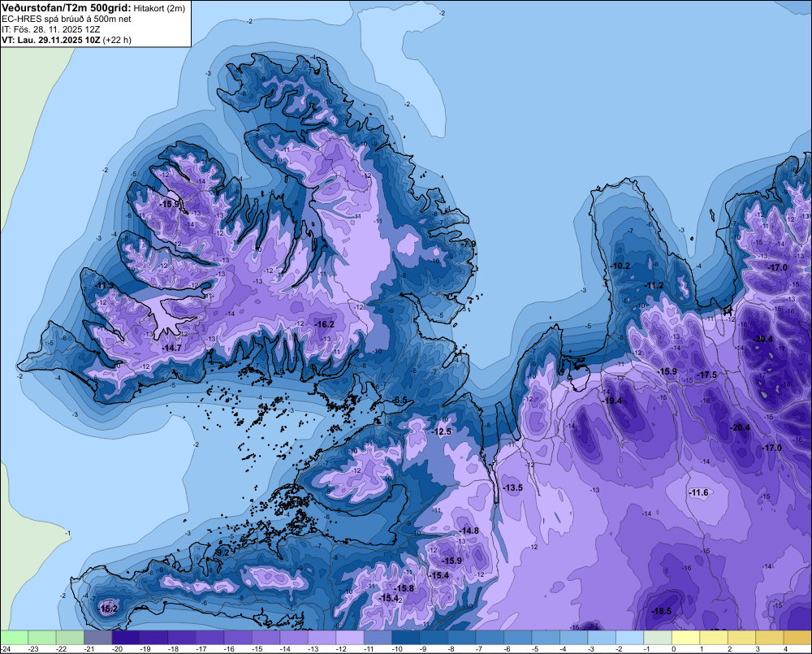This screenshot has width=812, height=654.
Task: Click the -16.2 temperature value on the map
Action: point(324,324)
